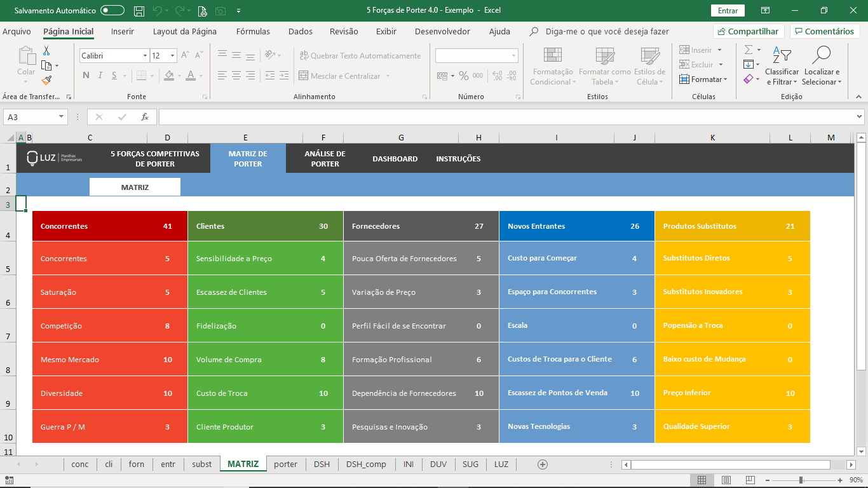Click the percent style icon
Screen dimensions: 868x488
tap(464, 76)
